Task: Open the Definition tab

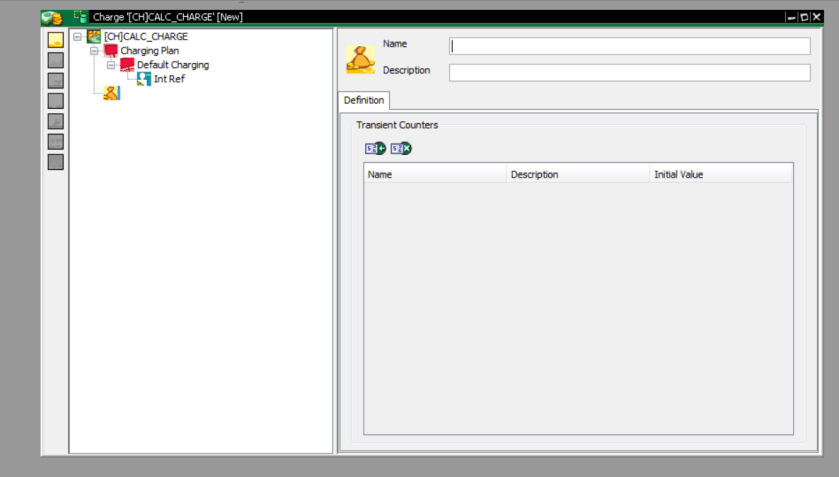Action: (364, 100)
